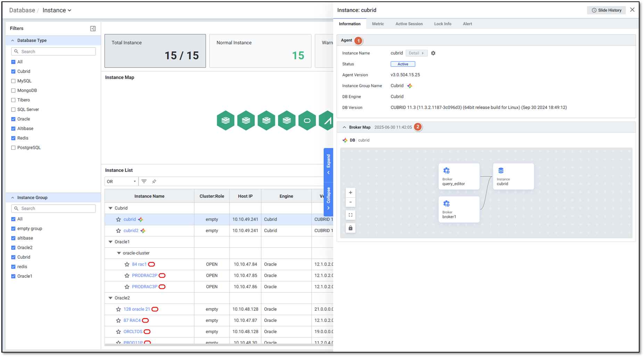
Task: Collapse the Broker Map section
Action: [x=344, y=127]
